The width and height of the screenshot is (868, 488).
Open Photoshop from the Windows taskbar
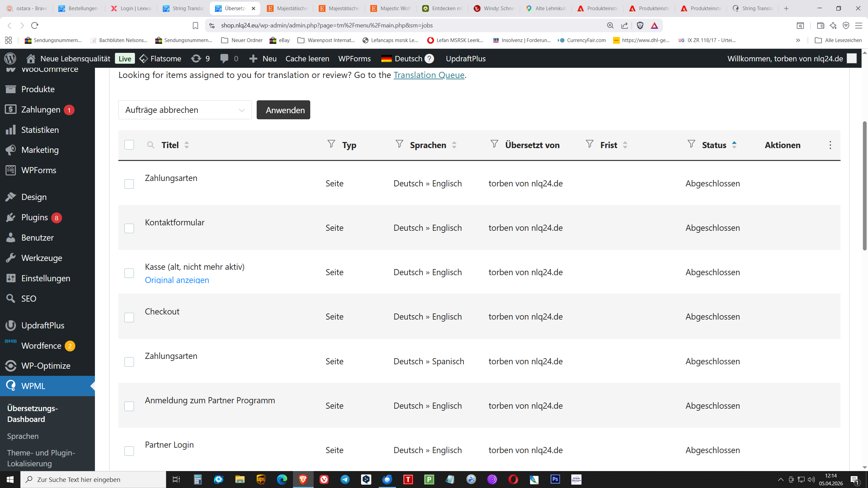coord(555,479)
